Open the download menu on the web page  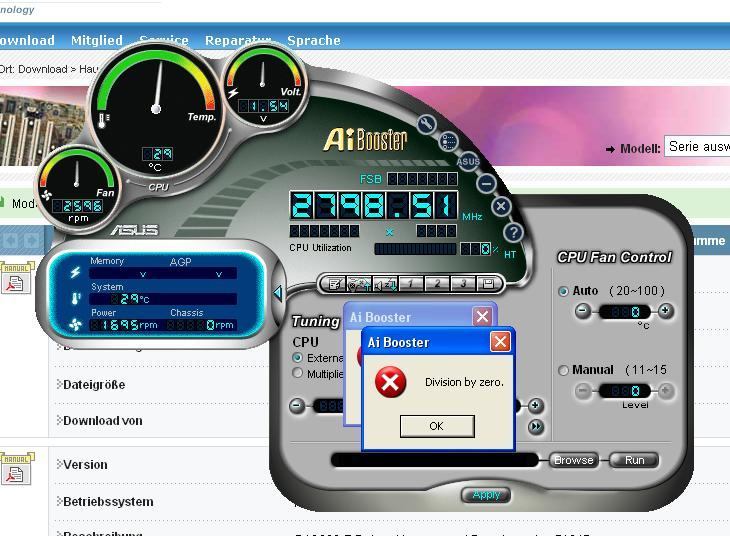coord(27,41)
